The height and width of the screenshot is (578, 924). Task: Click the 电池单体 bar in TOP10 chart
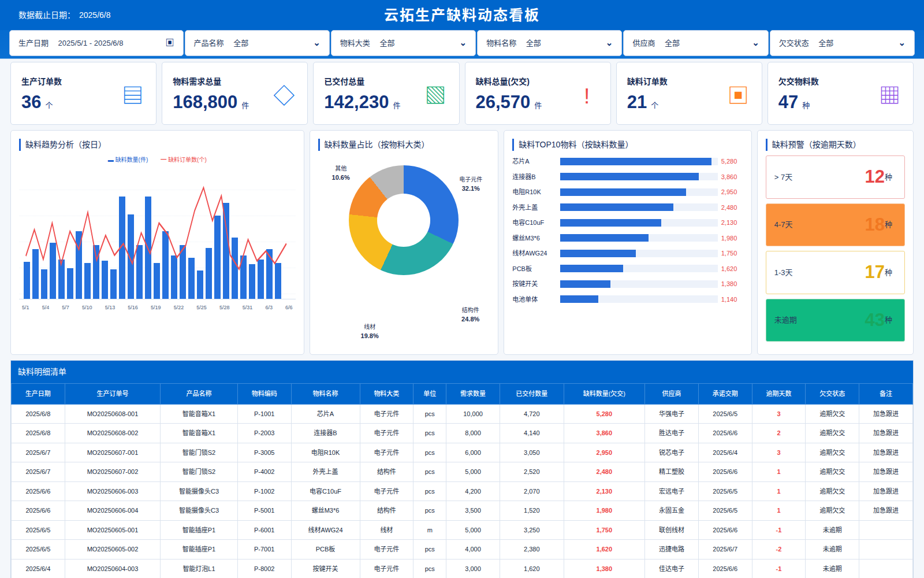point(579,299)
